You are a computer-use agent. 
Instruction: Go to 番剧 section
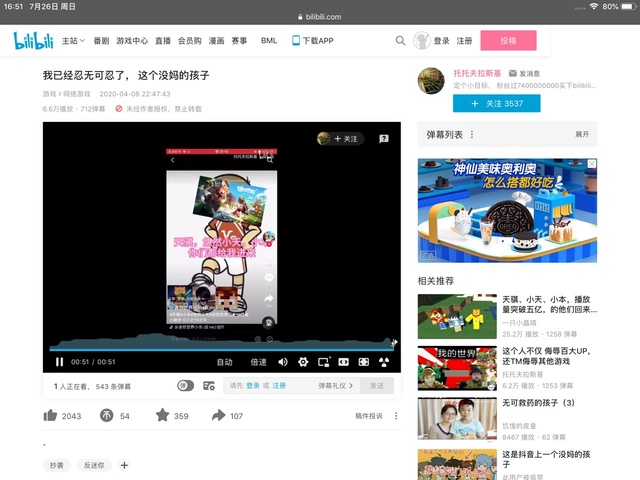tap(101, 40)
